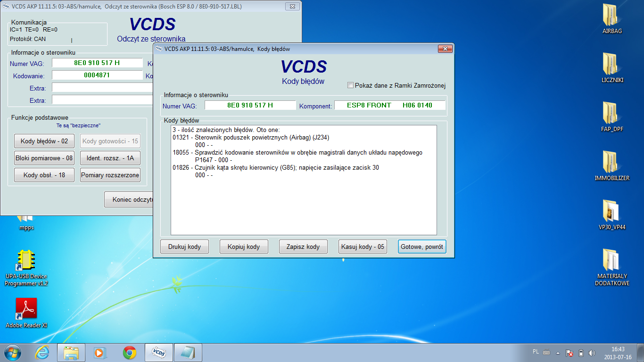The width and height of the screenshot is (644, 362).
Task: Click Kasuj kody - 05 button
Action: tap(363, 247)
